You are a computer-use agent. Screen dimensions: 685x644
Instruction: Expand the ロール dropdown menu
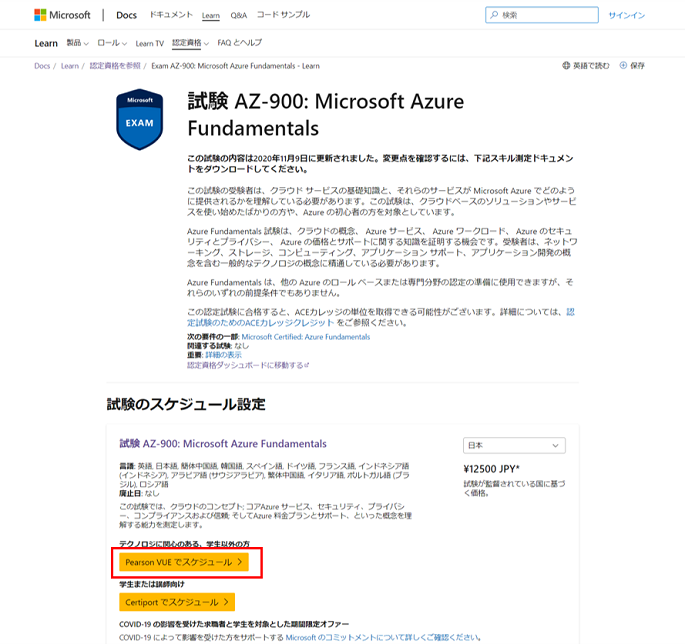112,43
